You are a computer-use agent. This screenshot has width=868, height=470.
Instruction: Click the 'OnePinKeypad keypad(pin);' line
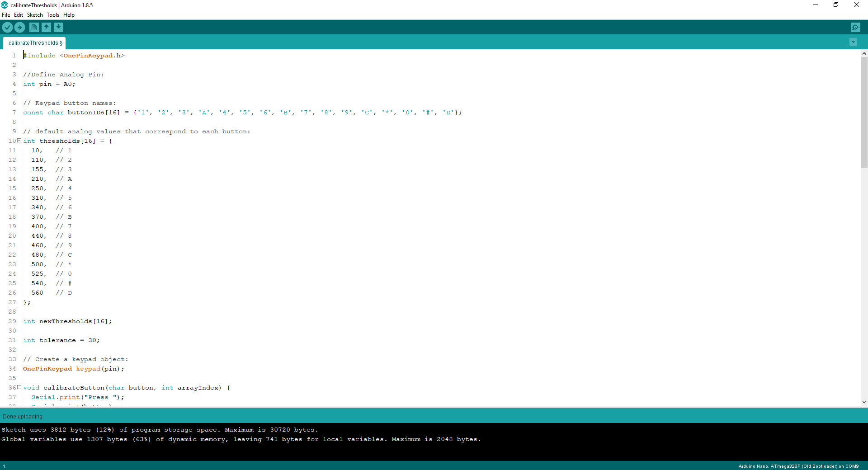[x=74, y=369]
